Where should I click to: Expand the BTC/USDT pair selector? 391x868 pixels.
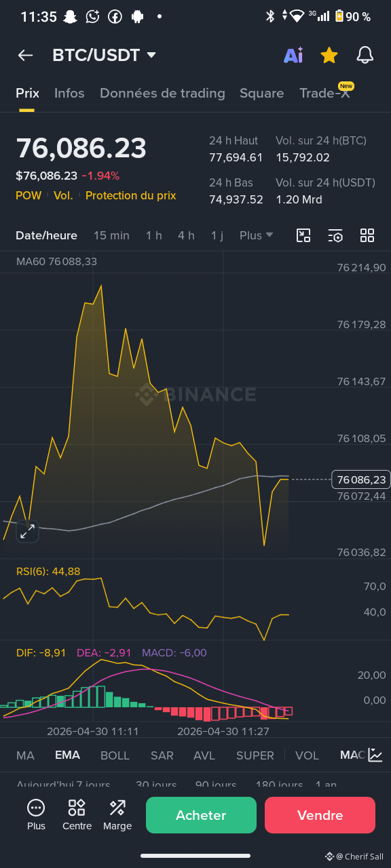point(105,56)
